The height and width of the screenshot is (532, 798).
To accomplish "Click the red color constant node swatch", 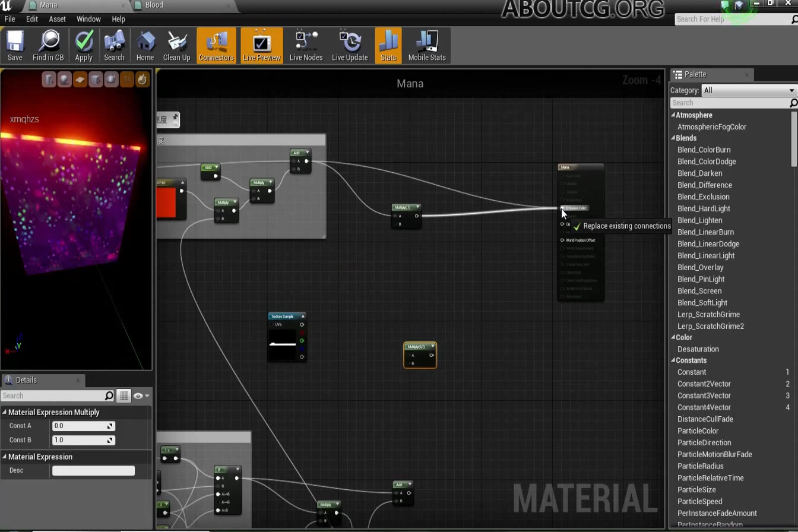I will click(166, 202).
